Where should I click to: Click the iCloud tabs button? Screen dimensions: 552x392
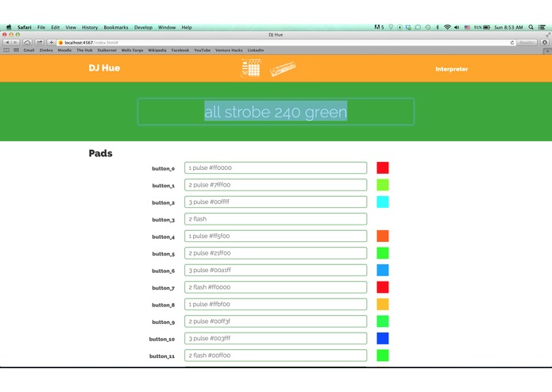click(x=27, y=42)
